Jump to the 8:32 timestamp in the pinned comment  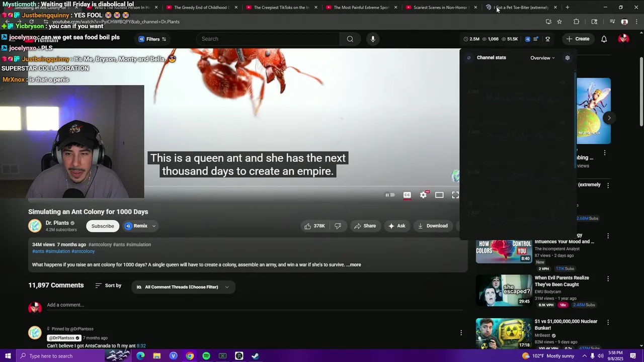141,346
